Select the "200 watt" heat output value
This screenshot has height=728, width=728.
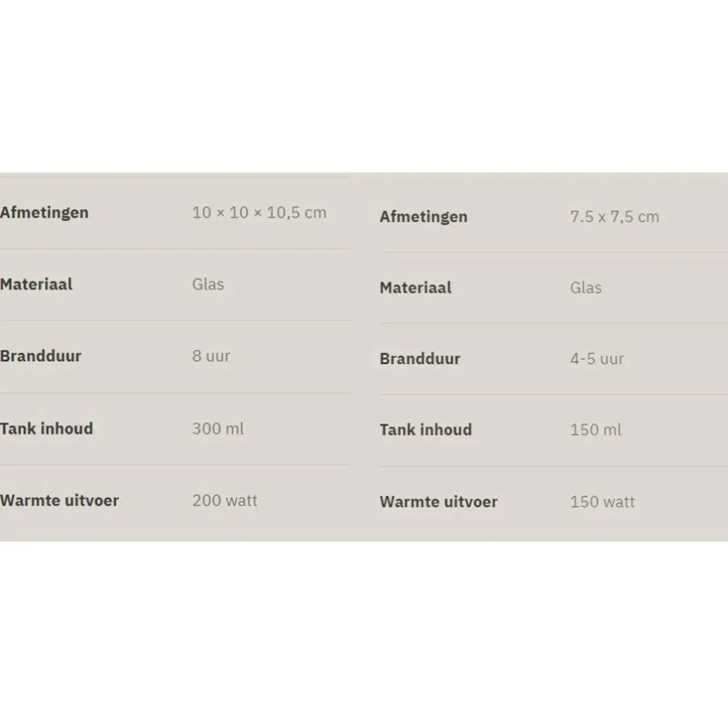224,501
